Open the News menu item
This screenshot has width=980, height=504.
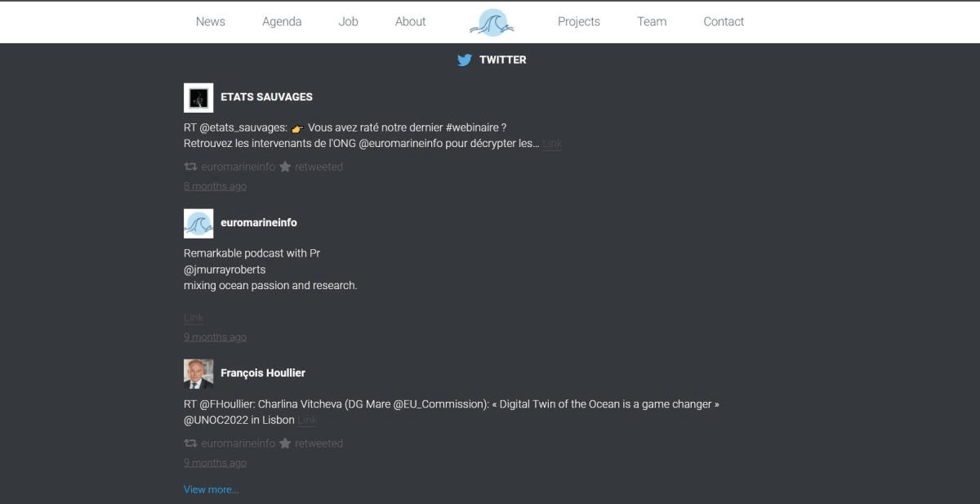coord(210,22)
